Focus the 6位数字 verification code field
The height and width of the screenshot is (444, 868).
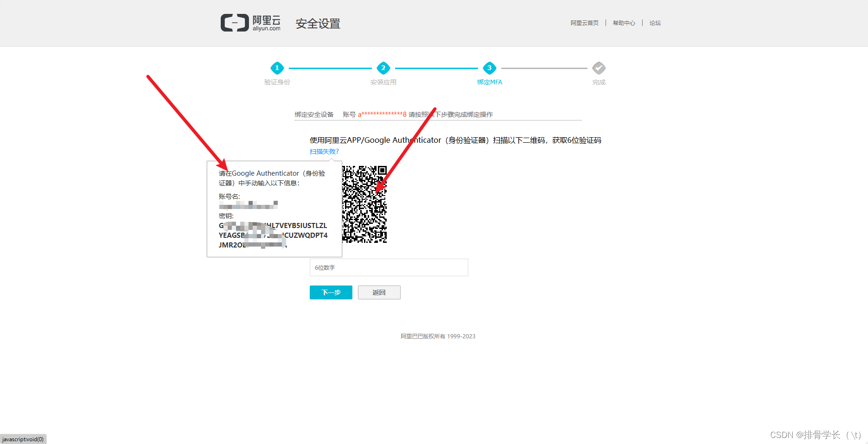click(x=389, y=267)
